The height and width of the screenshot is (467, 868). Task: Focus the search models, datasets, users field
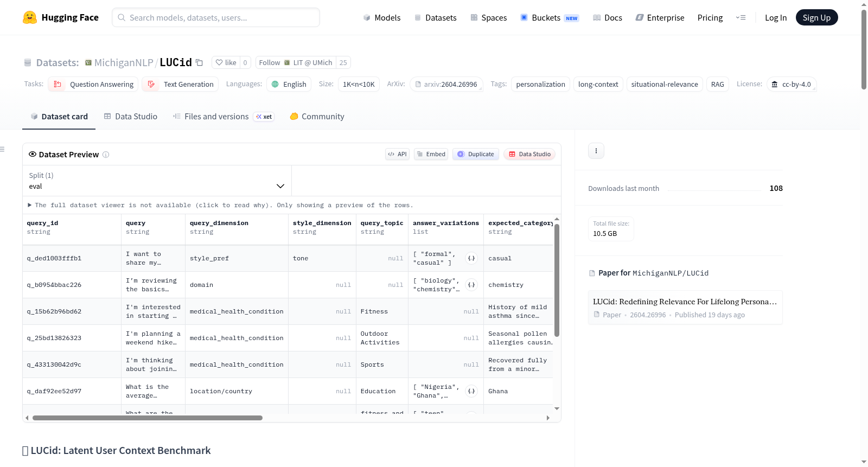(216, 17)
